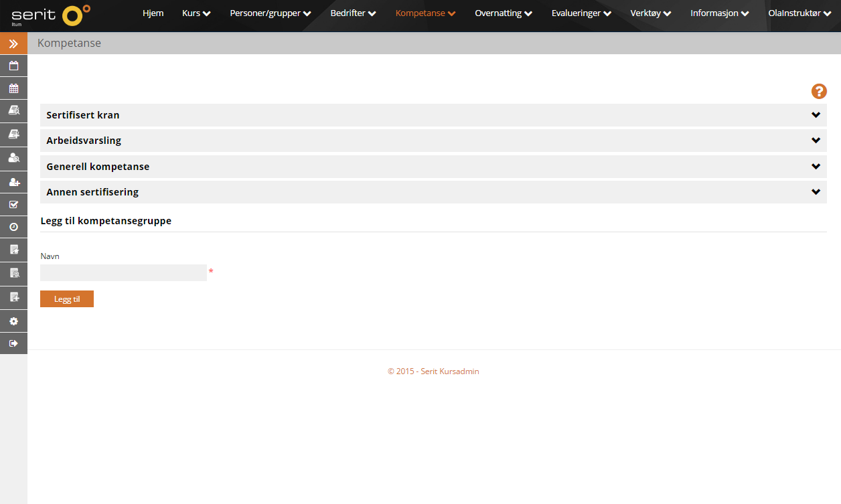Click the calendar grid icon in the sidebar
The height and width of the screenshot is (504, 841).
click(x=13, y=88)
